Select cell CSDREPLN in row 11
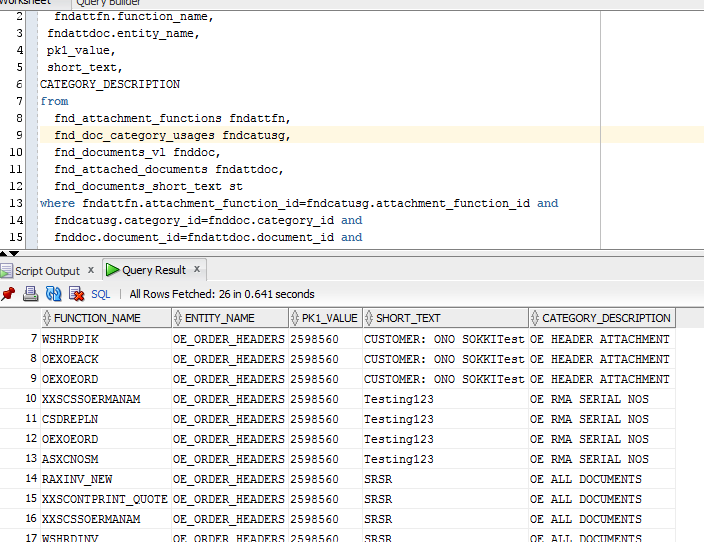Screen dimensions: 704x542 pyautogui.click(x=106, y=419)
